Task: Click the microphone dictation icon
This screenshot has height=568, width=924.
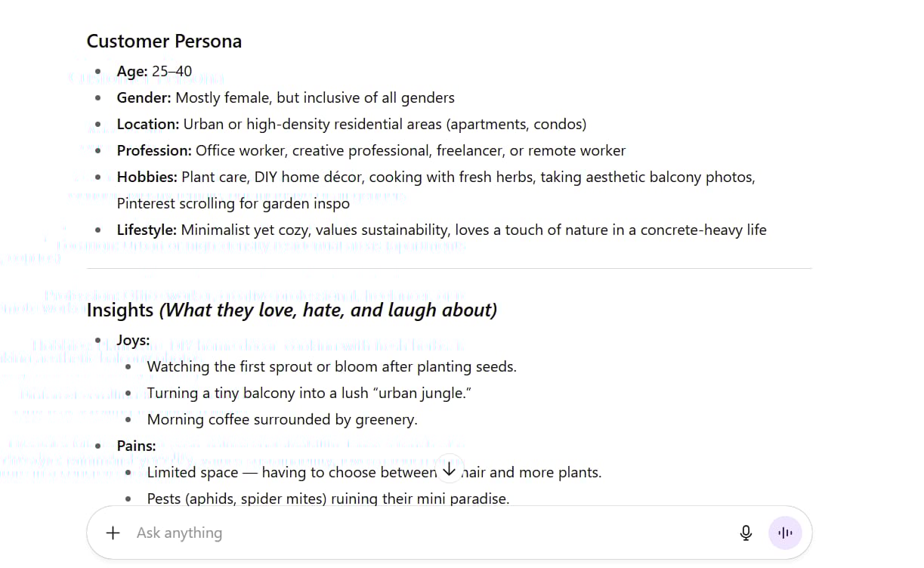Action: point(746,532)
